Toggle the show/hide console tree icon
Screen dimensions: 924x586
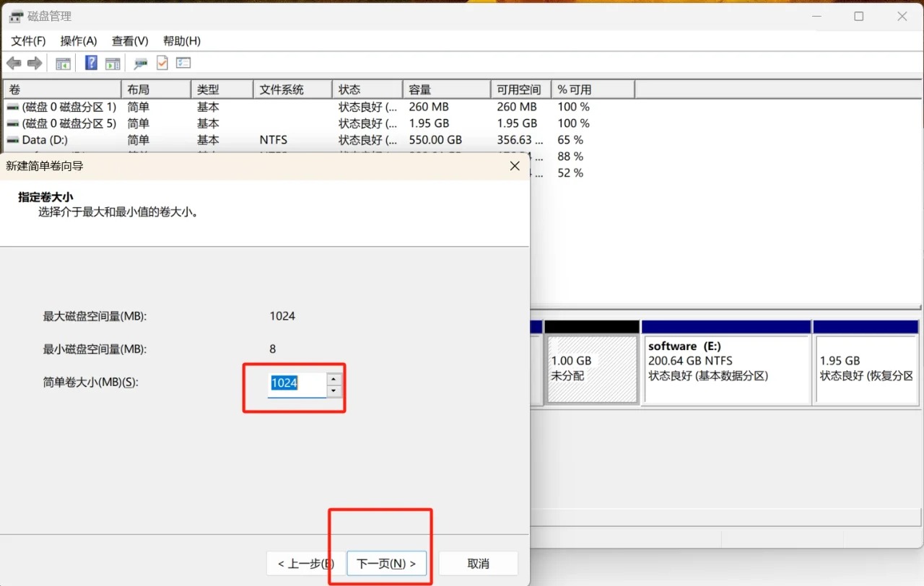click(x=64, y=64)
